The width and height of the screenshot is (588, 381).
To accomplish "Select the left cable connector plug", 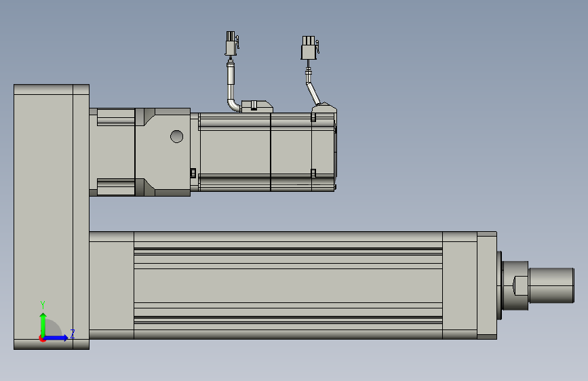I will click(x=232, y=43).
